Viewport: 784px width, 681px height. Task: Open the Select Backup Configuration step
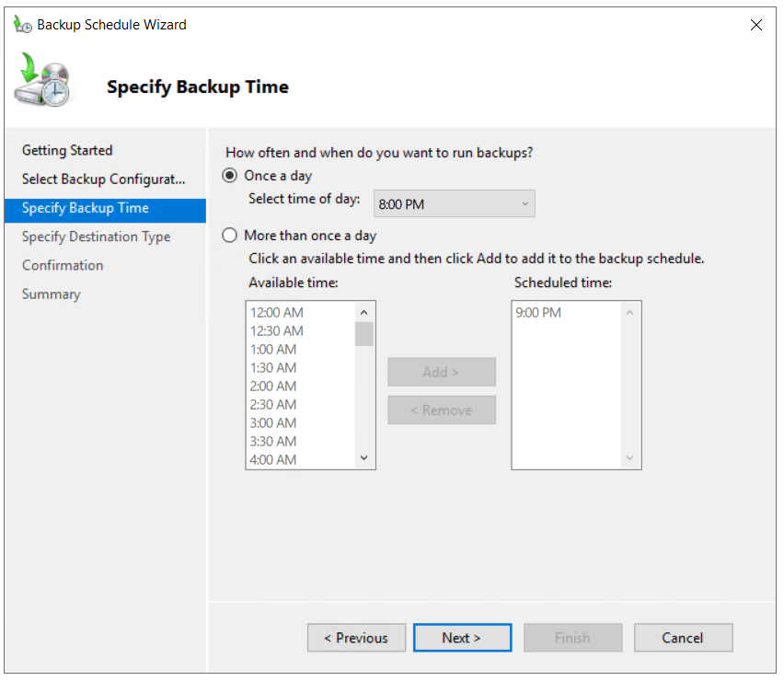(103, 179)
